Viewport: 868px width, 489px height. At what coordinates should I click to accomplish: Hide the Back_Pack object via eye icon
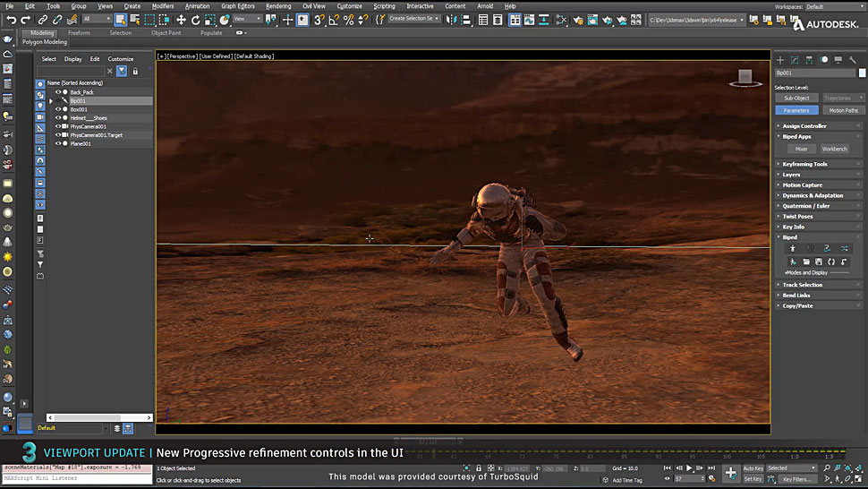pos(58,92)
